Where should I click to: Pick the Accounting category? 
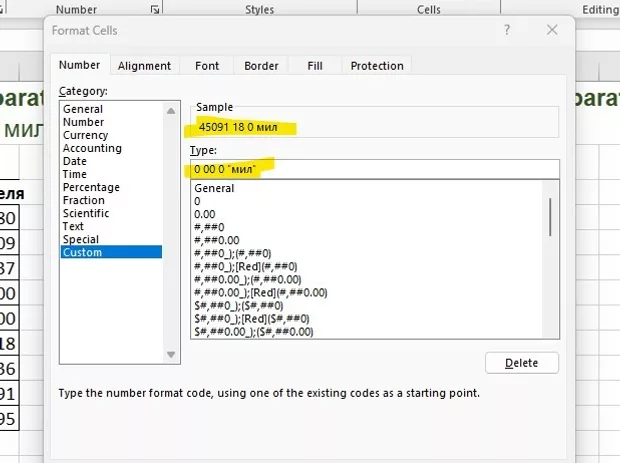coord(92,148)
